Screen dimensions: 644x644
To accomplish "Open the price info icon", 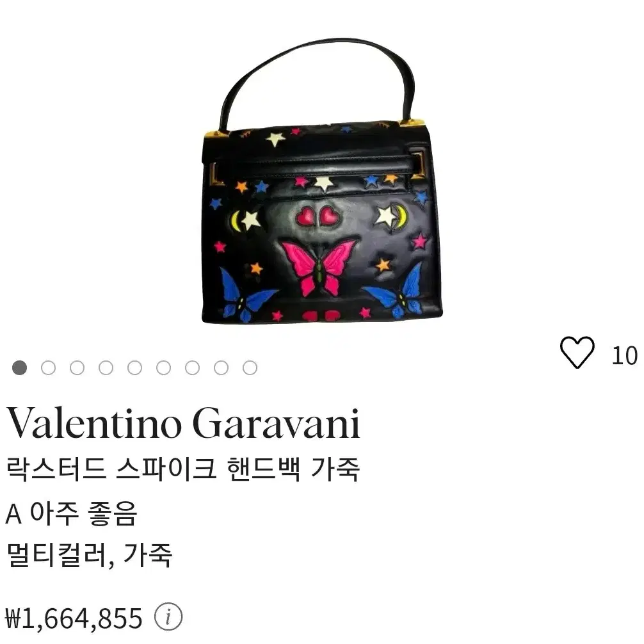I will coord(168,617).
